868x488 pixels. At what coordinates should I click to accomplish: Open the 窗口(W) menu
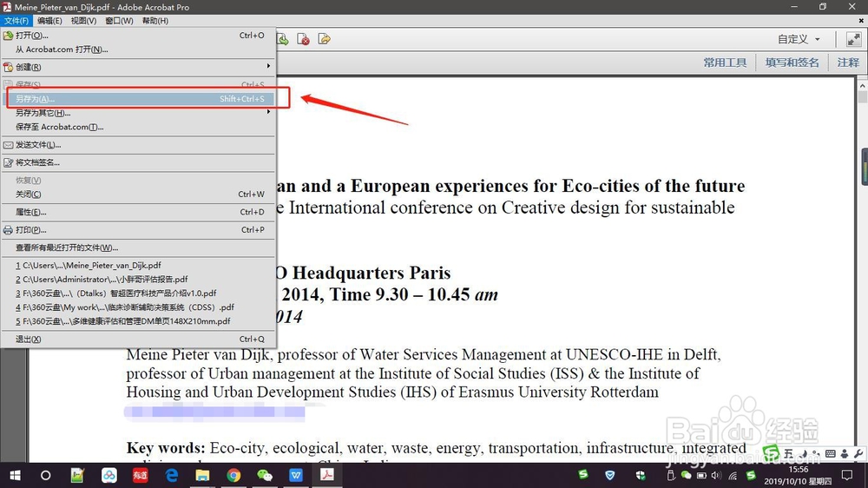point(119,21)
